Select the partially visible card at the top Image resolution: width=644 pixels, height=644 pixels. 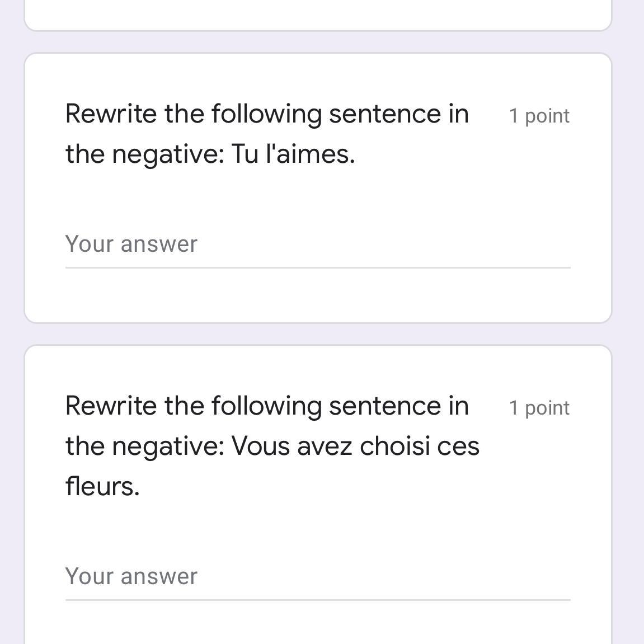coord(318,15)
